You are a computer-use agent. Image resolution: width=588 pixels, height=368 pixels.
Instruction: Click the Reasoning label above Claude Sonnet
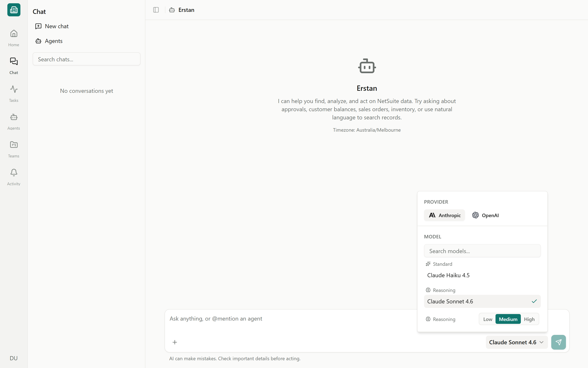click(x=444, y=290)
